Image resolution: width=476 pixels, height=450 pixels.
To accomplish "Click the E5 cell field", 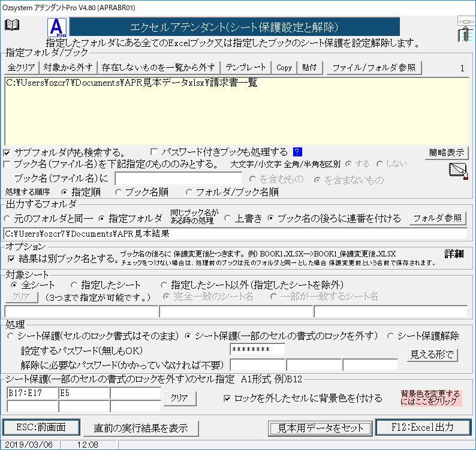I will (84, 393).
